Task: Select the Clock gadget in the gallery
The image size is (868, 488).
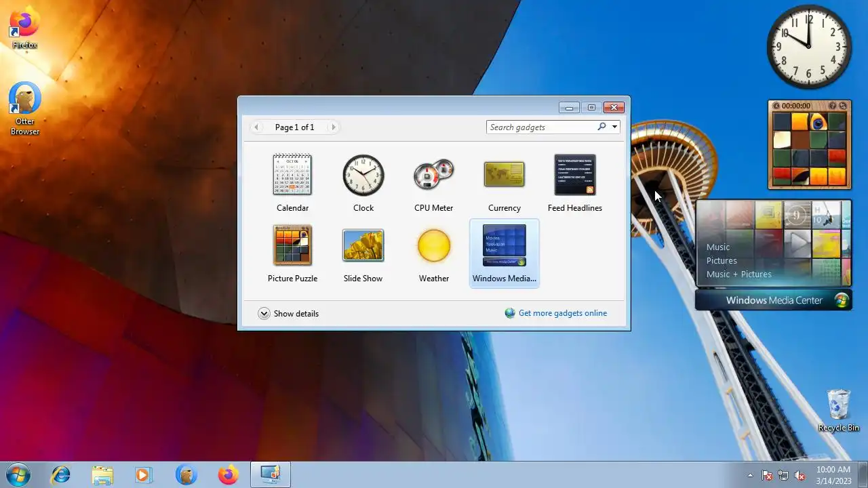Action: point(363,175)
